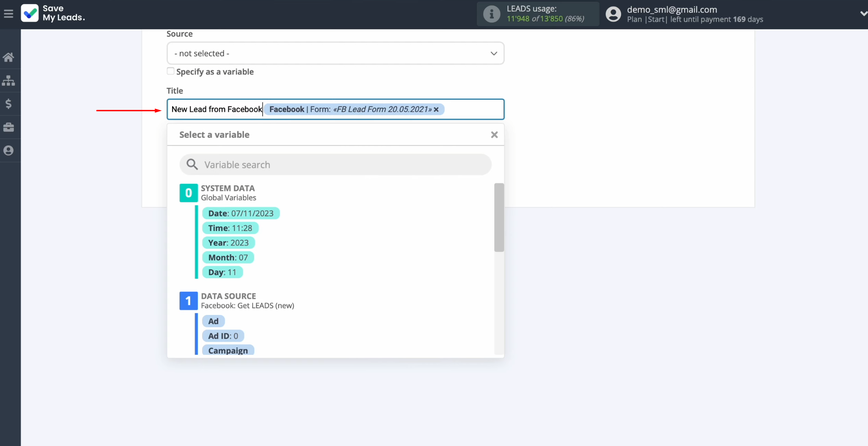Insert the Ad ID variable
The image size is (868, 446).
[223, 336]
